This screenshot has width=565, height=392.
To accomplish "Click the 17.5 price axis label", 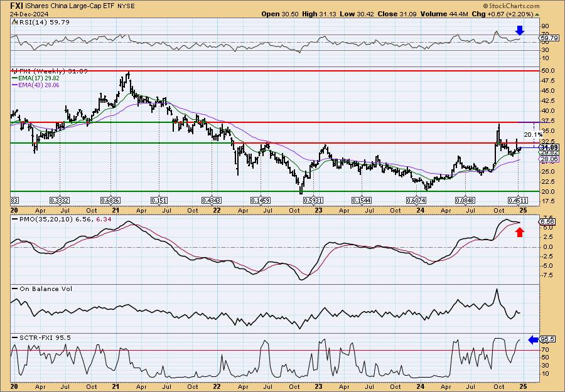I will [x=547, y=201].
